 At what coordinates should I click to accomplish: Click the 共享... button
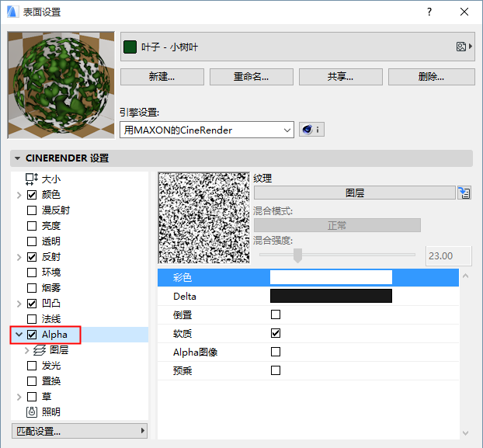coord(341,77)
